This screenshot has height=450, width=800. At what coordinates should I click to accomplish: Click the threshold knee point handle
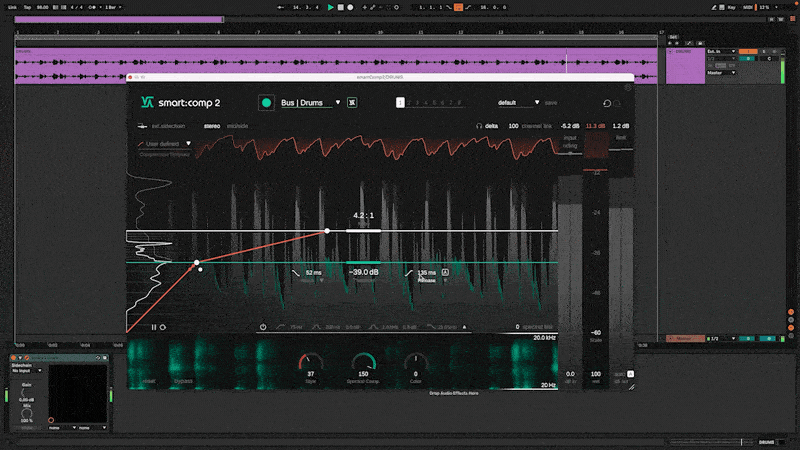pos(196,263)
